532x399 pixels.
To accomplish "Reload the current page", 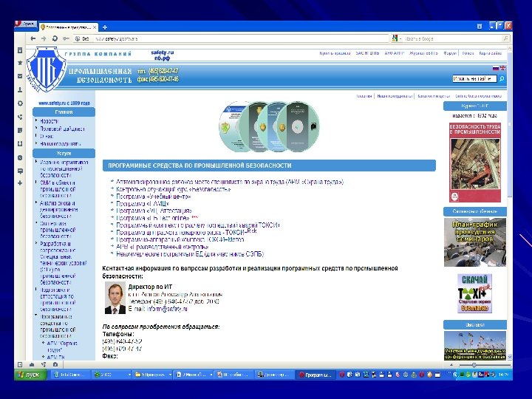I will (55, 38).
